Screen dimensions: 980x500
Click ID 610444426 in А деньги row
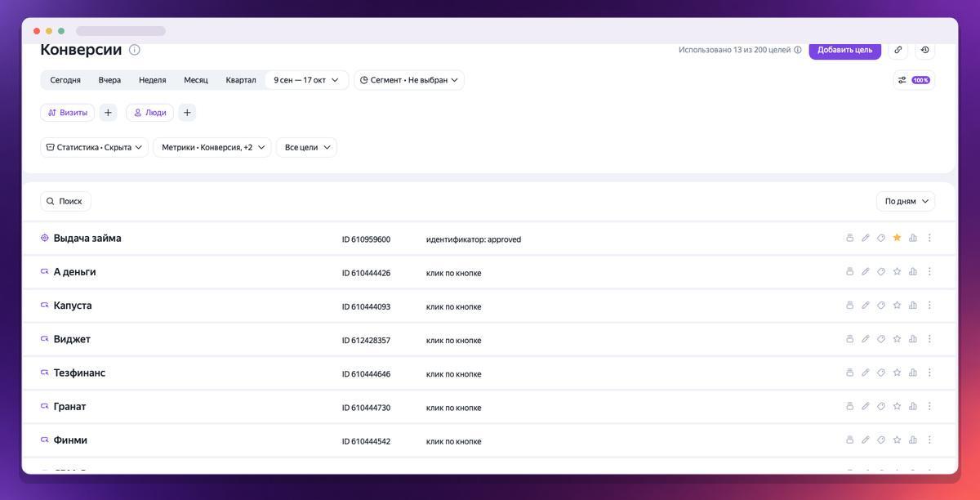[366, 273]
